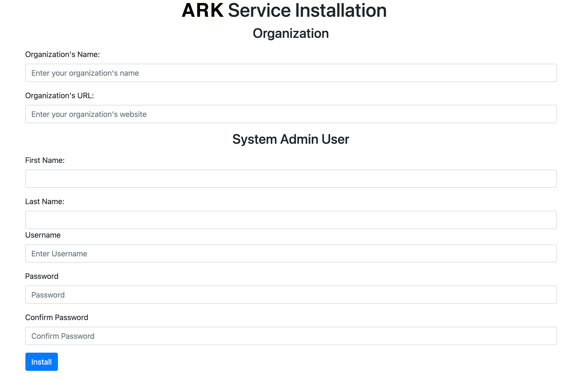Select the First Name text box

(x=291, y=179)
